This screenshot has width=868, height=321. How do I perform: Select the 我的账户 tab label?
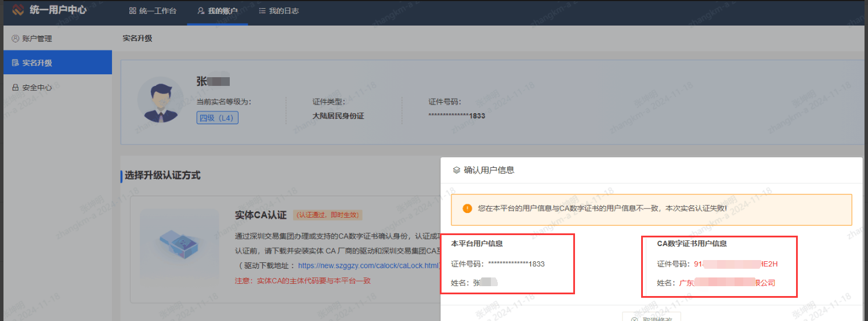point(223,11)
